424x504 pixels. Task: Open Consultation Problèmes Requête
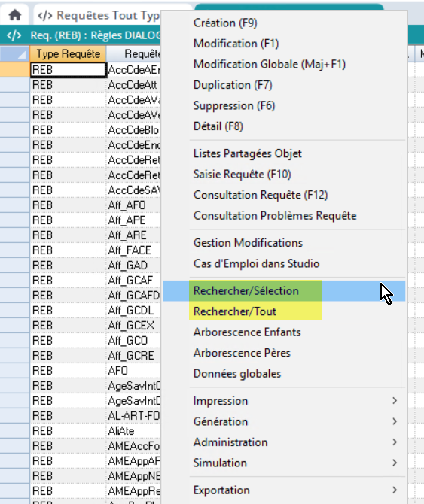tap(275, 215)
